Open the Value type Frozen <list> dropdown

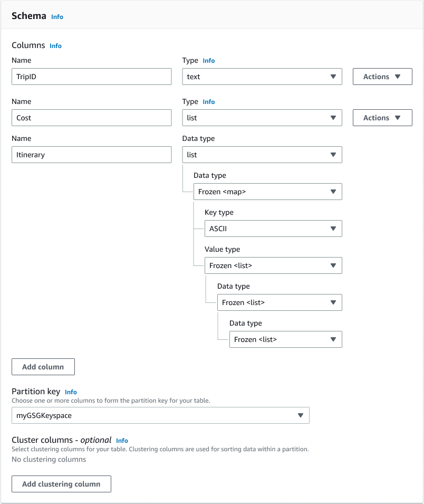(x=273, y=265)
